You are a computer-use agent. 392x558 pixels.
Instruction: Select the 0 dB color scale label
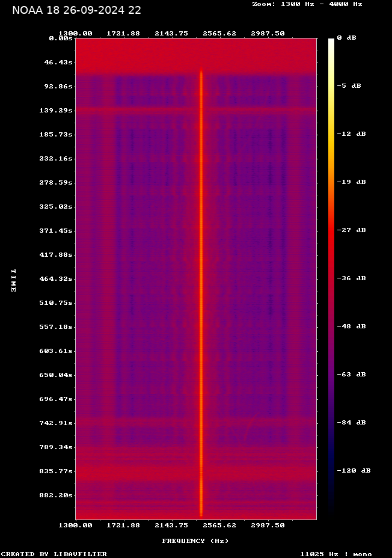[346, 38]
